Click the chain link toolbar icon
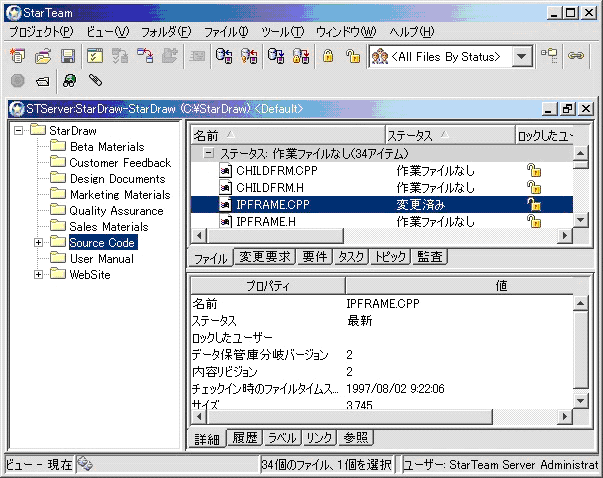The width and height of the screenshot is (603, 478). (576, 56)
